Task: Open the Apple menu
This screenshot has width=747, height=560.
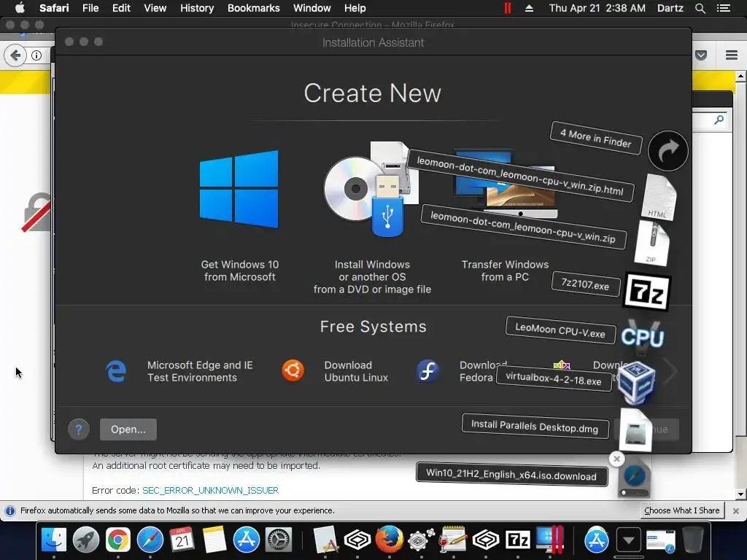Action: pos(20,8)
